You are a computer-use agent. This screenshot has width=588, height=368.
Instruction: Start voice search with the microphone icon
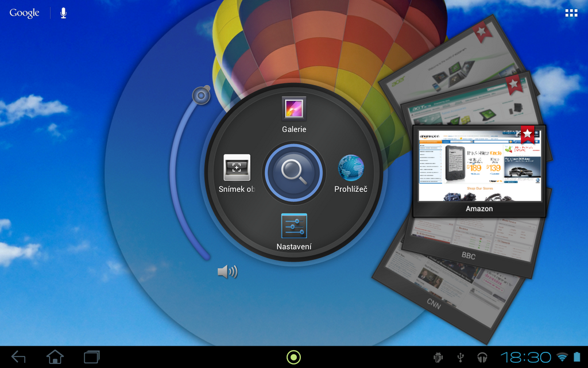pos(63,12)
